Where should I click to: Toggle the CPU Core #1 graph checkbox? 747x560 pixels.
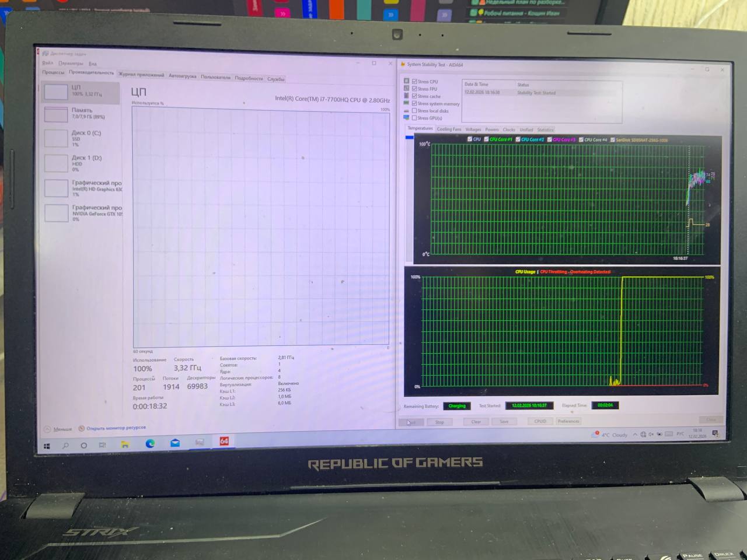click(x=486, y=139)
